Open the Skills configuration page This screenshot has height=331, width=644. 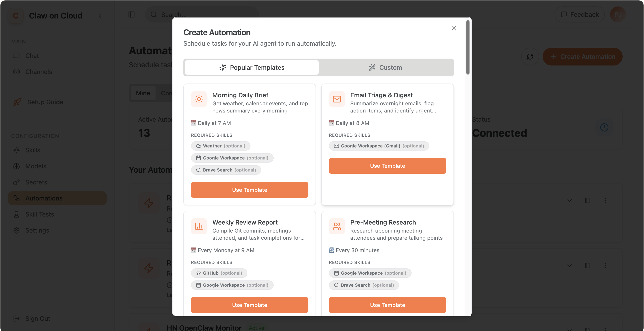point(33,150)
